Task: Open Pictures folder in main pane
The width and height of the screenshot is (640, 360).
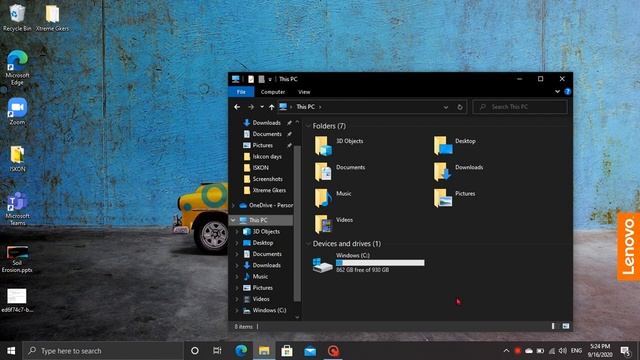Action: coord(455,198)
